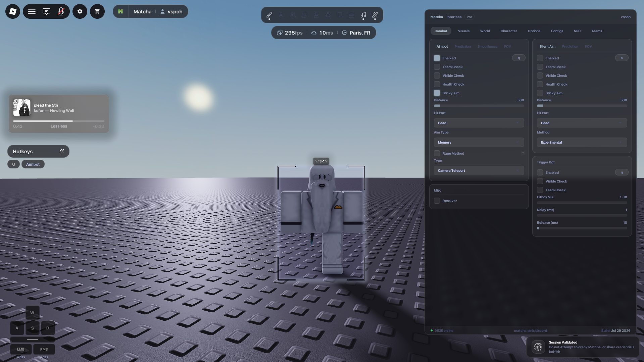Open the Method Experimental dropdown
The width and height of the screenshot is (644, 362).
[582, 142]
